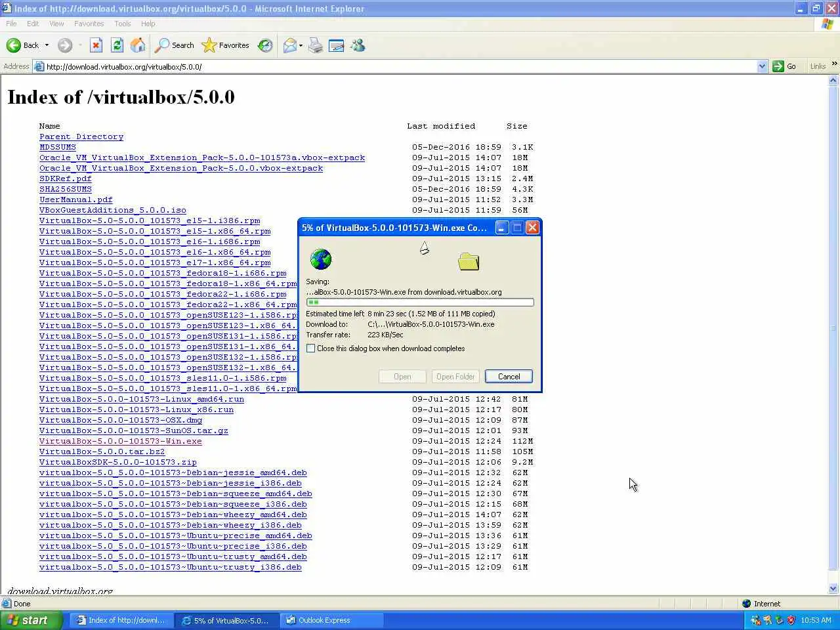This screenshot has height=630, width=840.
Task: Open the Back history dropdown arrow
Action: point(47,45)
